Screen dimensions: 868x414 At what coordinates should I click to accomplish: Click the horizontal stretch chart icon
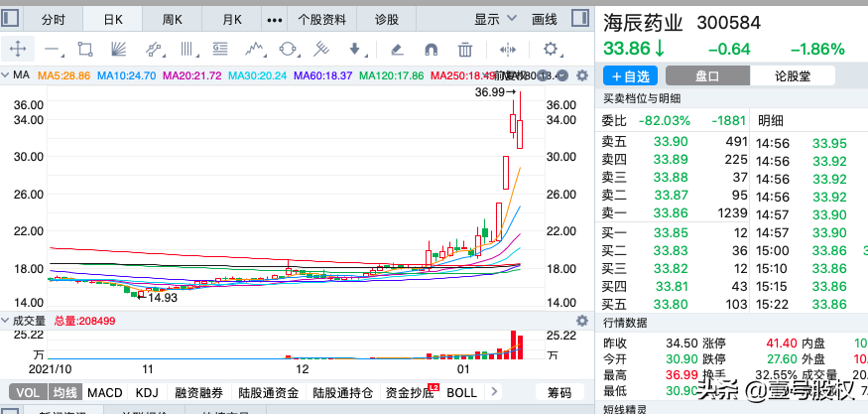(508, 50)
